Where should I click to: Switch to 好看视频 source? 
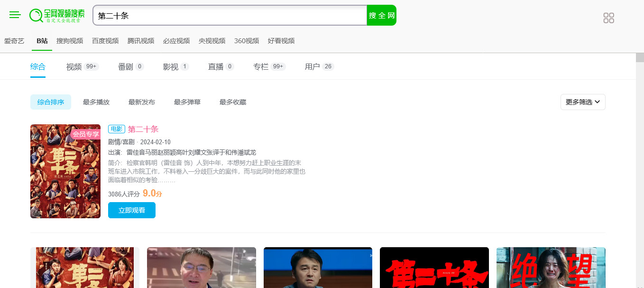tap(281, 41)
